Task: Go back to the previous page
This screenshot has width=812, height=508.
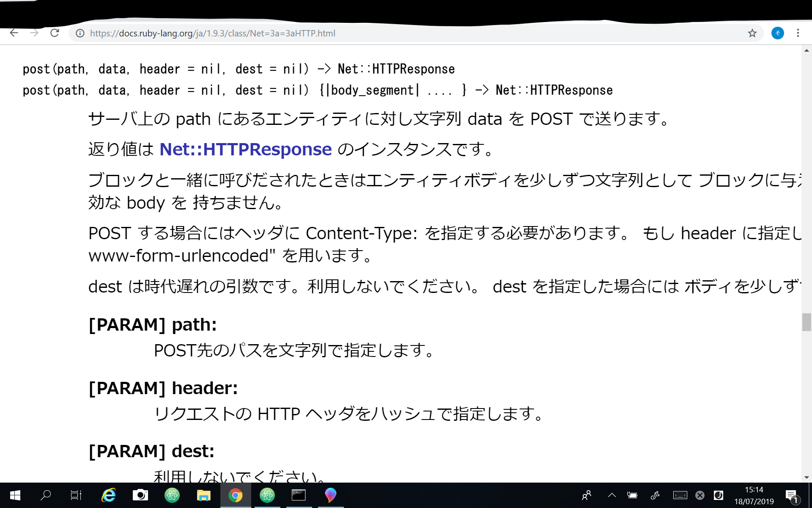Action: pos(14,33)
